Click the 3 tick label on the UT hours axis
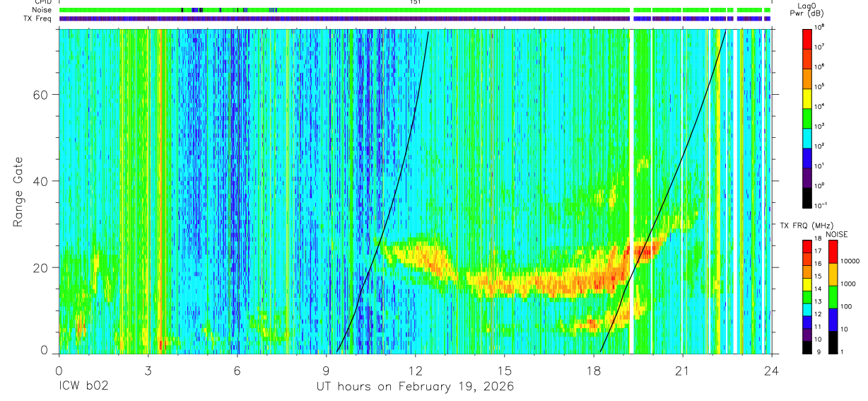868x401 pixels. tap(148, 370)
